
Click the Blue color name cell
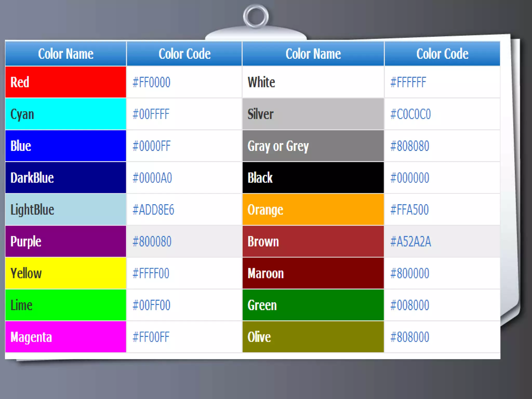coord(65,146)
